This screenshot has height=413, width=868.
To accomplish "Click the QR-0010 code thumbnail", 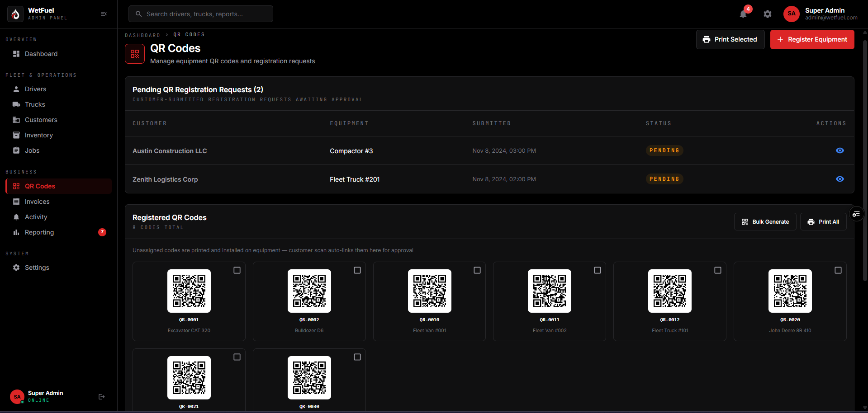I will click(x=430, y=291).
